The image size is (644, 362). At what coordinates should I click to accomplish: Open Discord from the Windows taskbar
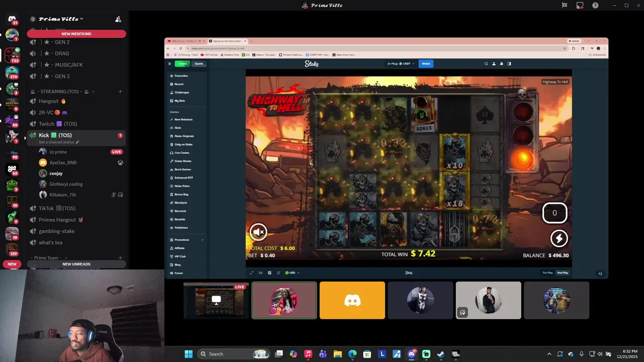[412, 354]
